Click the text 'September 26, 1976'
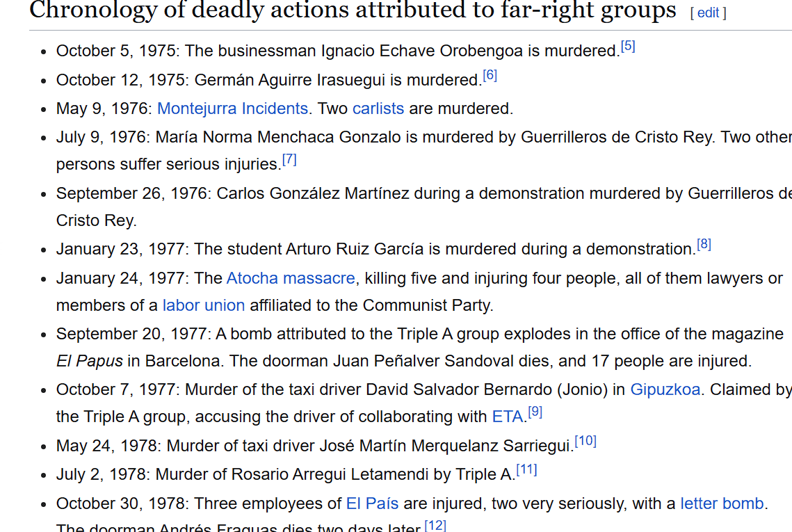 [x=131, y=193]
